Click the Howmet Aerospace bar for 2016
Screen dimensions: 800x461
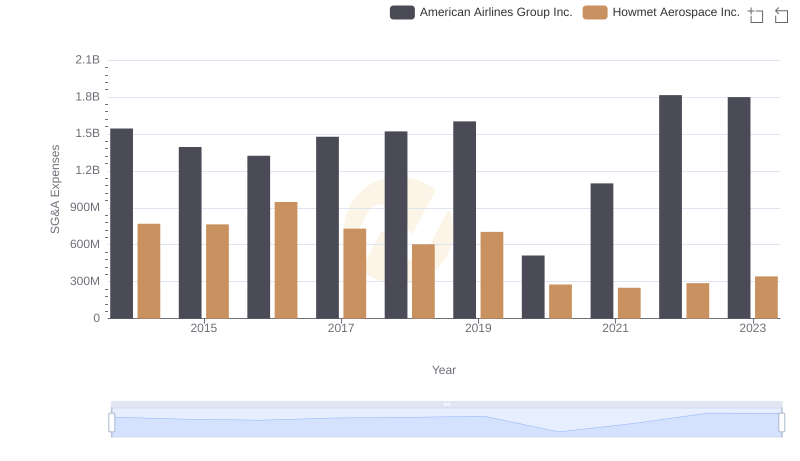(286, 260)
